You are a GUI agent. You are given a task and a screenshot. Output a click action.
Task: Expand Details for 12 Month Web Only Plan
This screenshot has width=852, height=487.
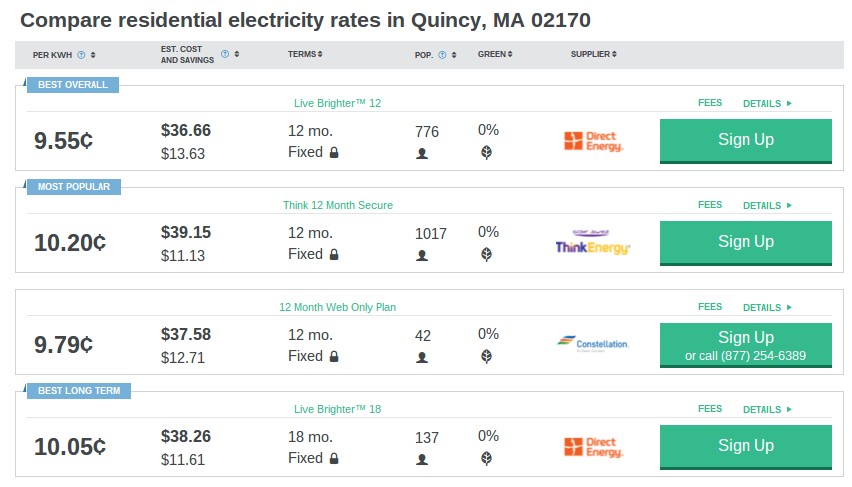[767, 308]
